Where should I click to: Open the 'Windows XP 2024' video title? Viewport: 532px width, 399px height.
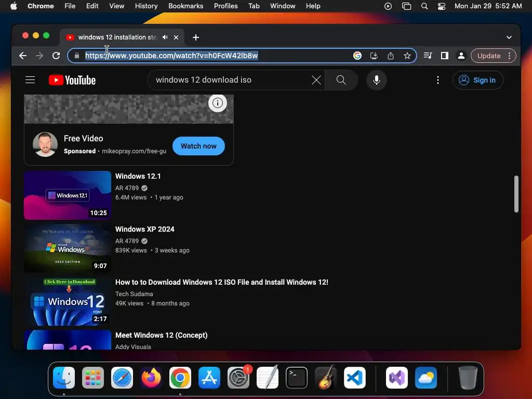point(145,229)
